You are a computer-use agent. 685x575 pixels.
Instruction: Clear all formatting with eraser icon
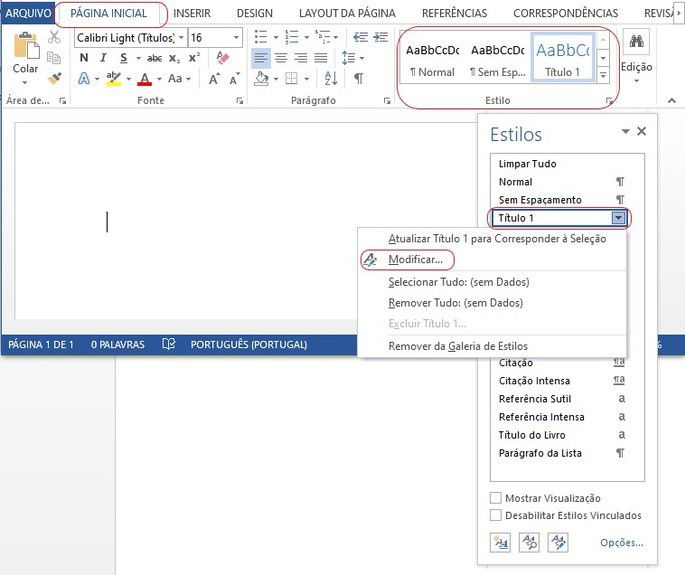tap(222, 57)
